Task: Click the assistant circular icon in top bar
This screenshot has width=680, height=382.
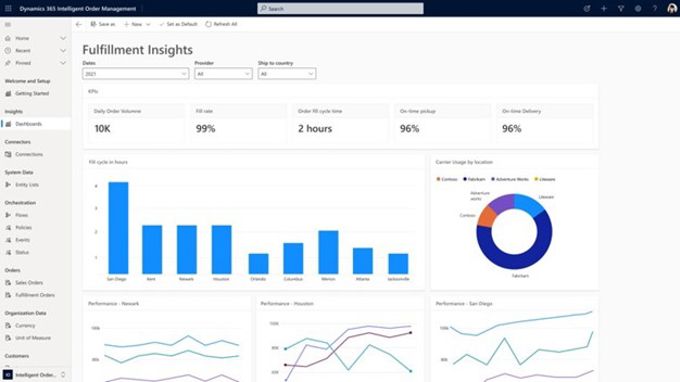Action: click(587, 8)
